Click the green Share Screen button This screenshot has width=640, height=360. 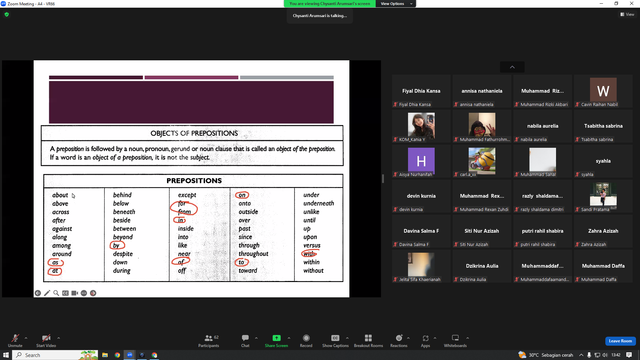coord(276,340)
